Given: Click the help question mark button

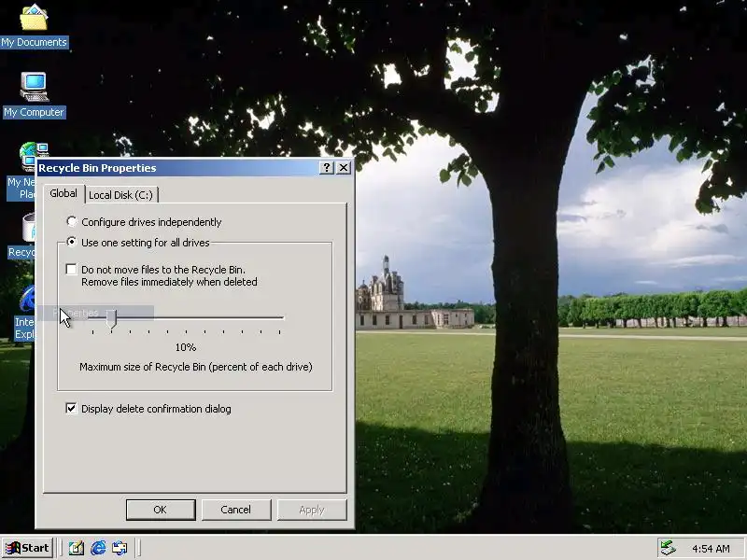Looking at the screenshot, I should point(326,168).
